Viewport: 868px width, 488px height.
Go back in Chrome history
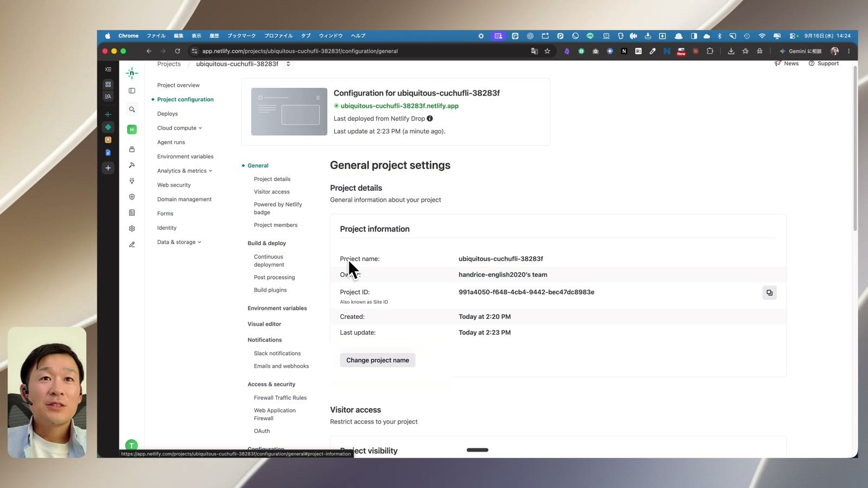(149, 51)
